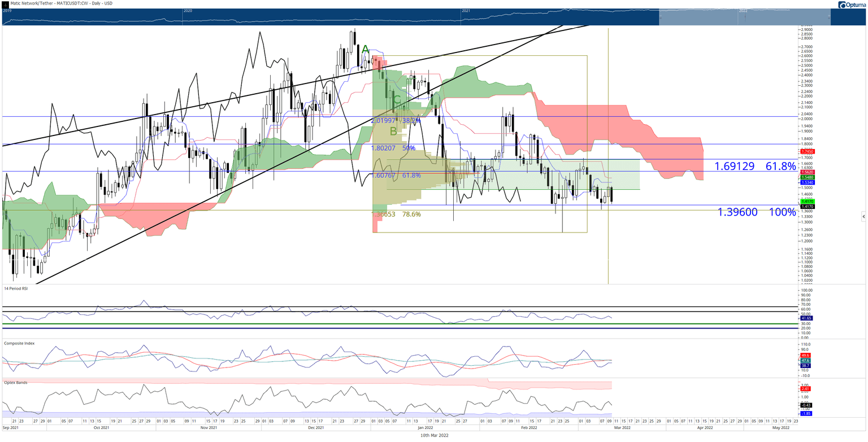Image resolution: width=868 pixels, height=442 pixels.
Task: Jump to 2021 in the navigator bar
Action: click(x=467, y=11)
